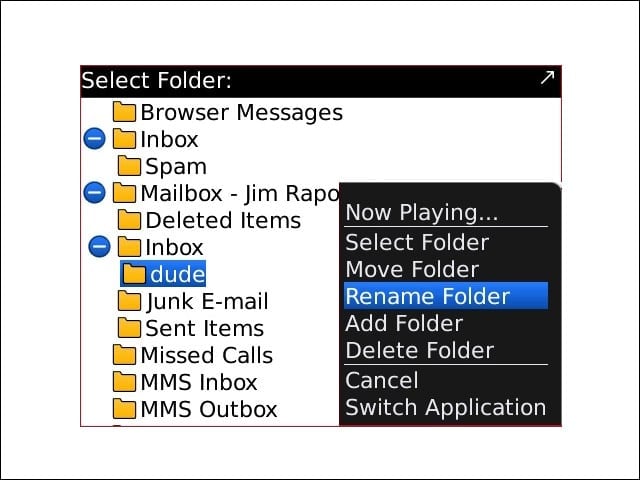Click the Mailbox - Jim Rapo folder icon
Image resolution: width=640 pixels, height=480 pixels.
[124, 193]
